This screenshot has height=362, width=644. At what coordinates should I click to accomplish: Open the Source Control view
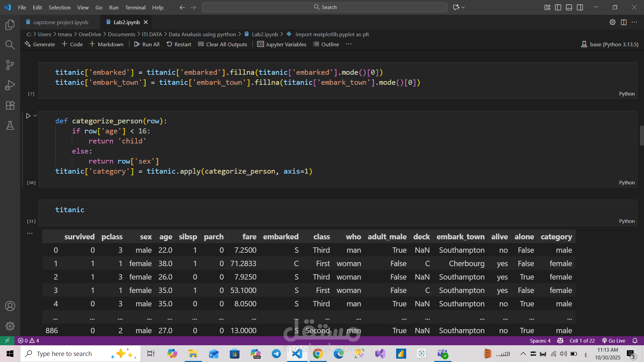(x=10, y=65)
